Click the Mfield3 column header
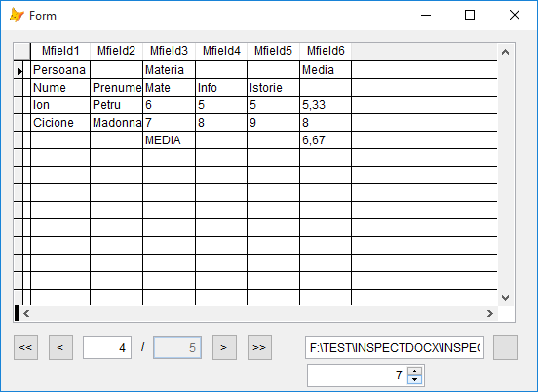This screenshot has width=538, height=392. tap(169, 51)
